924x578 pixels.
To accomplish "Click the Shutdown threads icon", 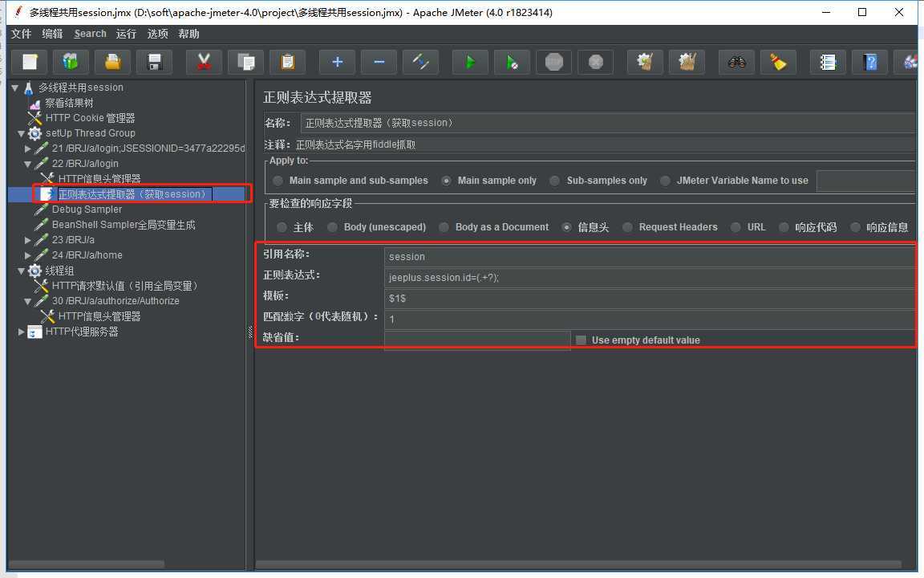I will (x=596, y=62).
